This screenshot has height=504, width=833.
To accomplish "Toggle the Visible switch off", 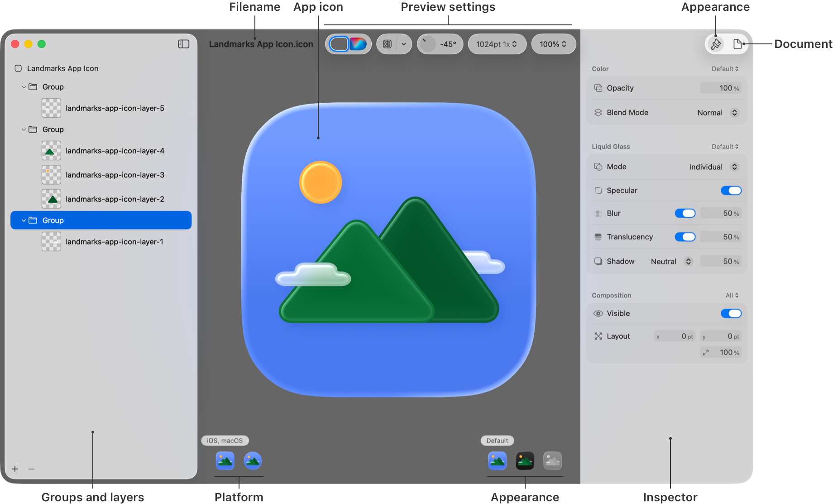I will (x=731, y=314).
